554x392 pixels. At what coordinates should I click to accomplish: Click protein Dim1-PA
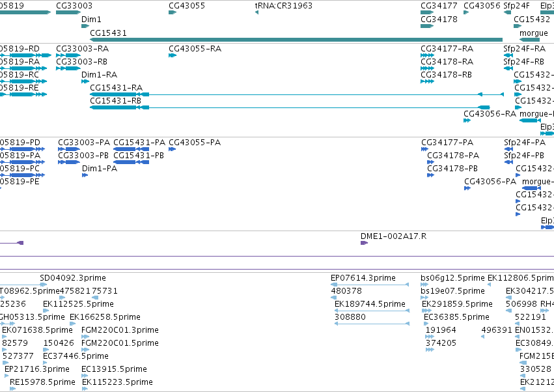pyautogui.click(x=100, y=169)
